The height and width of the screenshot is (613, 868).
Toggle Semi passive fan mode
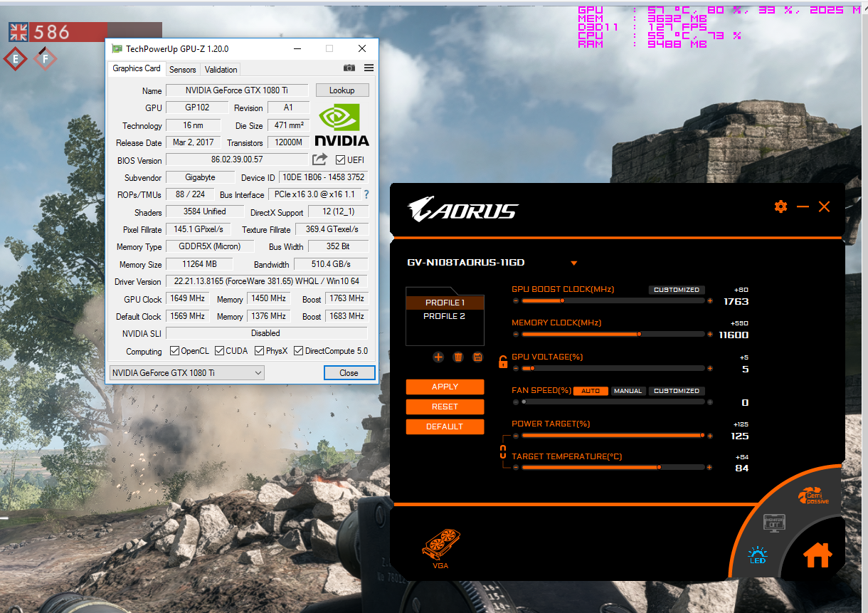(x=813, y=496)
